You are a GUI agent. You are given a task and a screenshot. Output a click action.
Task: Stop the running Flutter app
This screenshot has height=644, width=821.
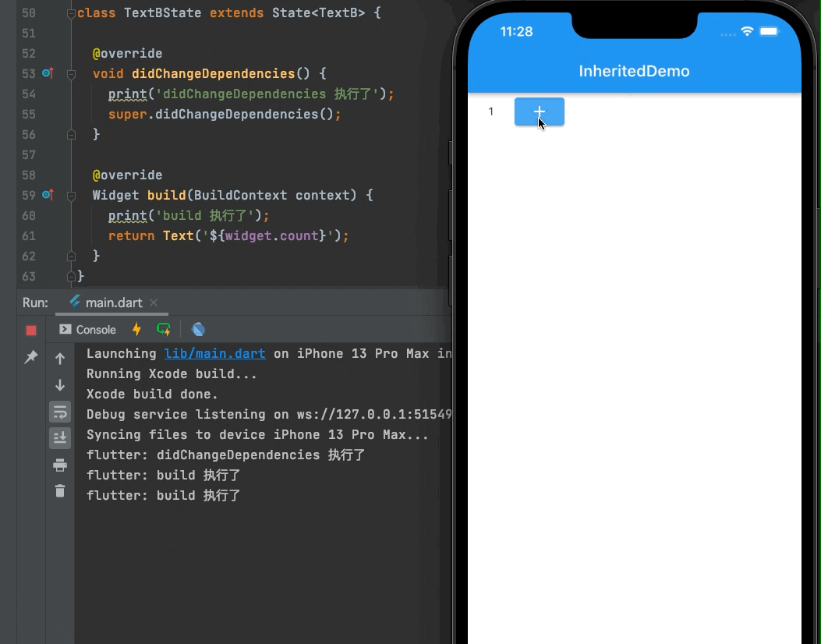tap(31, 329)
